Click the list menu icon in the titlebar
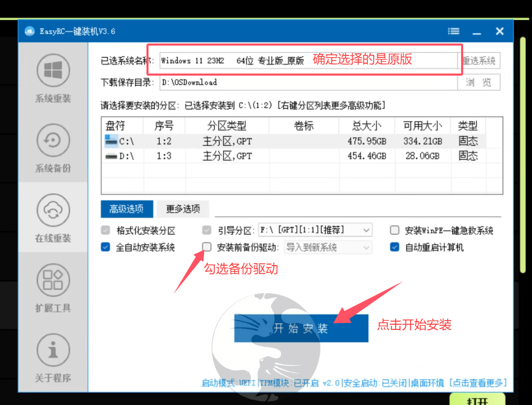The width and height of the screenshot is (532, 405). [x=453, y=31]
